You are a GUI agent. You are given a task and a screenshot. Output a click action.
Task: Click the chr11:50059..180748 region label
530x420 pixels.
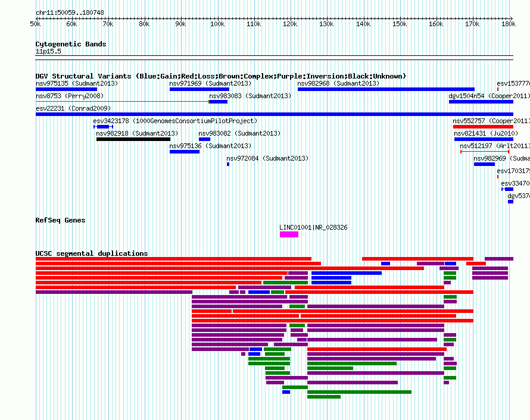(x=70, y=12)
